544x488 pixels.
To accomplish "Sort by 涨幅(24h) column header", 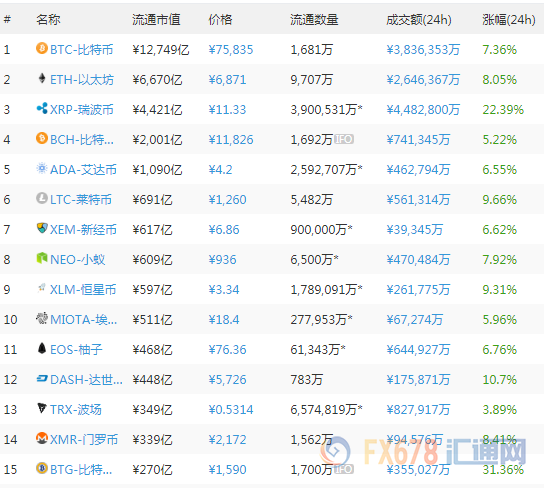I will [x=509, y=19].
